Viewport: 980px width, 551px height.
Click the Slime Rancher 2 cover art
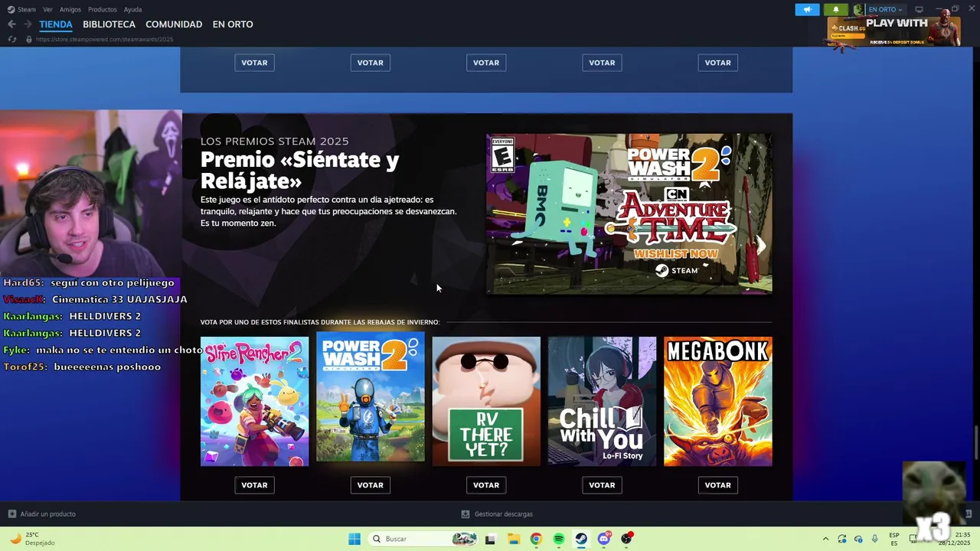point(254,401)
